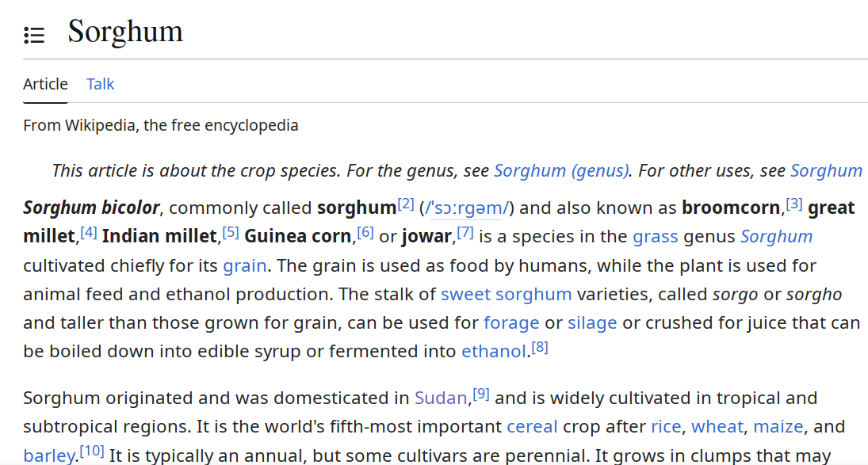The image size is (868, 465).
Task: Click footnote [6] after Guinea corn
Action: (365, 233)
